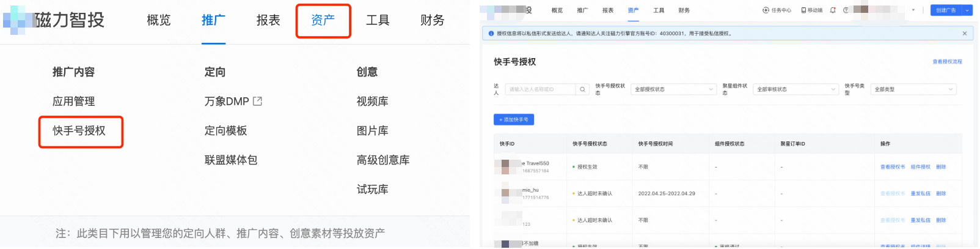Open 移动端 in the top bar

tap(812, 10)
